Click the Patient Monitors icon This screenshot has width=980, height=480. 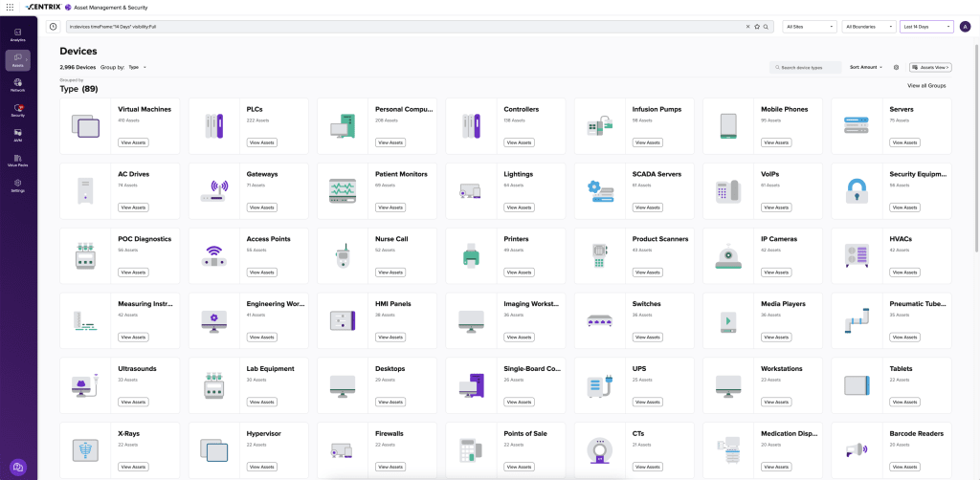click(343, 190)
